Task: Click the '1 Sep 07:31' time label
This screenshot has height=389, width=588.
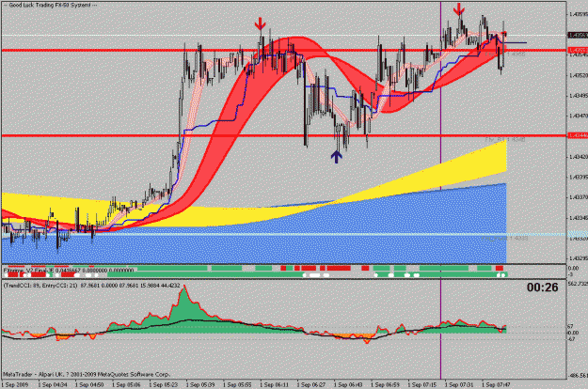Action: [459, 384]
